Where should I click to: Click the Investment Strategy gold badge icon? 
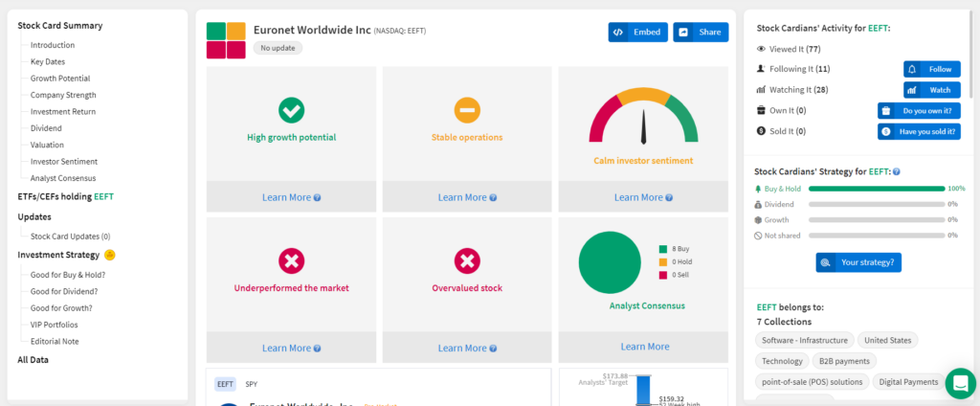[x=109, y=255]
